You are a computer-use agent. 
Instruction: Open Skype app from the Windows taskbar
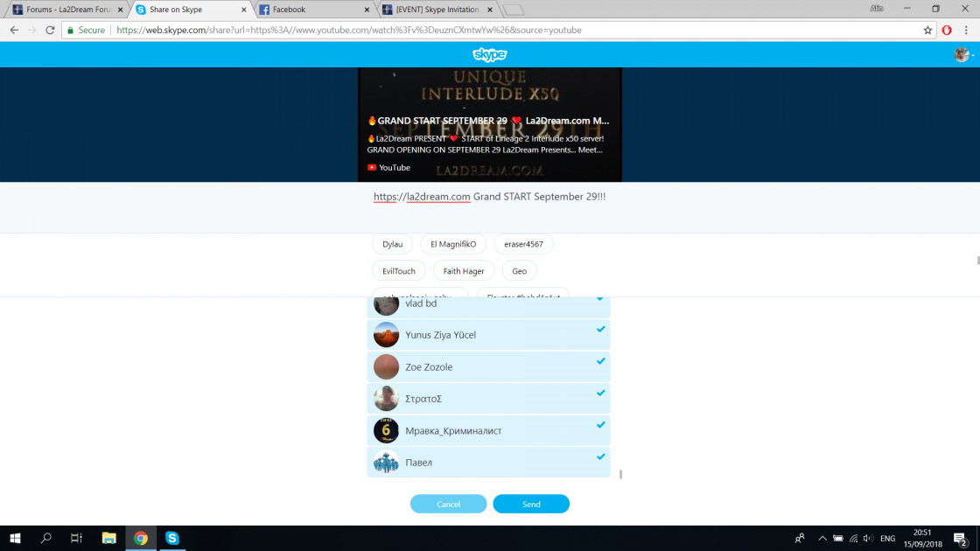[x=172, y=538]
